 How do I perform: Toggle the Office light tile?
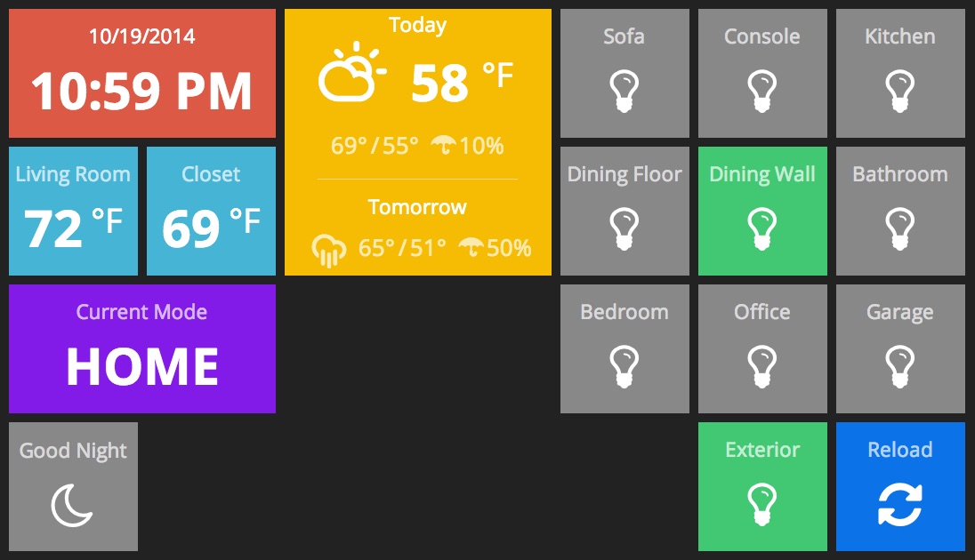click(x=762, y=348)
